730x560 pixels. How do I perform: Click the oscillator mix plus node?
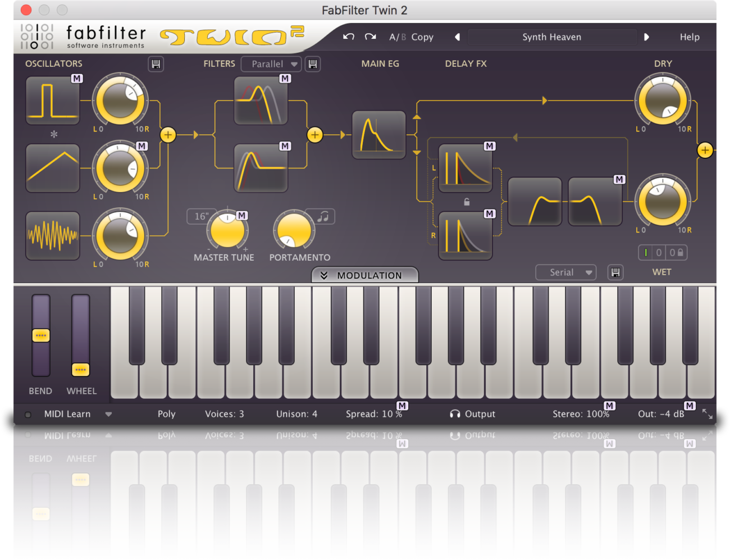tap(168, 135)
